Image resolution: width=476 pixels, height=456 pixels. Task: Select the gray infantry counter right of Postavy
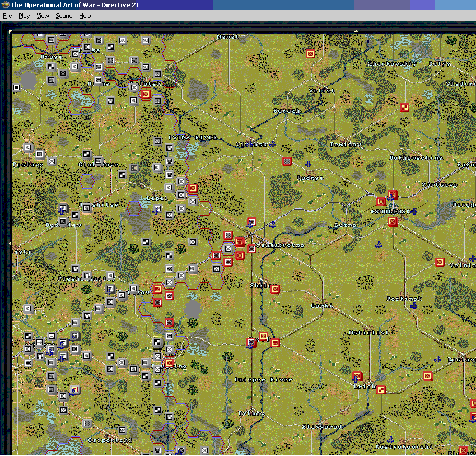(52, 161)
